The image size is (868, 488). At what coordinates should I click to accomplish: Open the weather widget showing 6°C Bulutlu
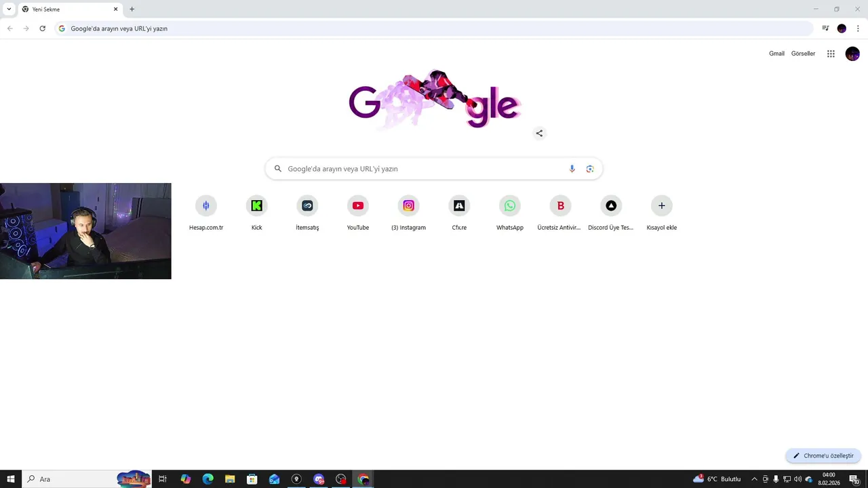click(x=717, y=479)
